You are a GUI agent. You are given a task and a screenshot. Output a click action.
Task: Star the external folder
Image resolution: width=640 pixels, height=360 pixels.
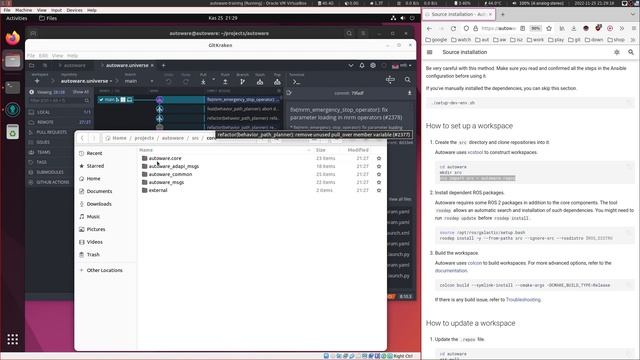tap(379, 190)
